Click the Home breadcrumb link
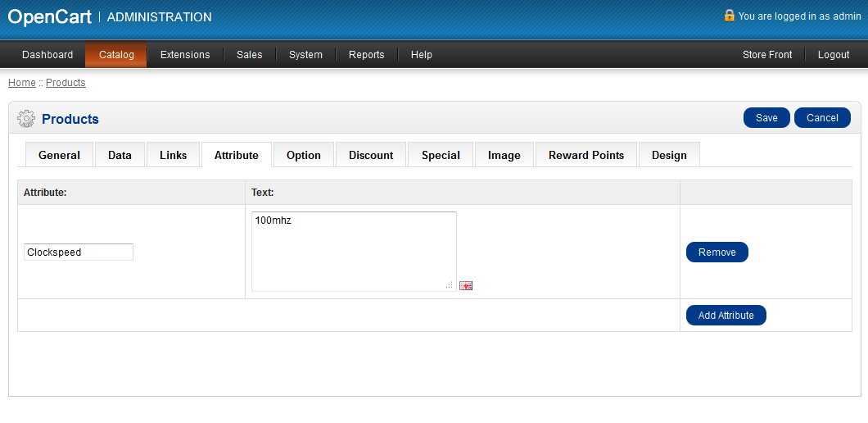This screenshot has height=423, width=868. pyautogui.click(x=21, y=83)
